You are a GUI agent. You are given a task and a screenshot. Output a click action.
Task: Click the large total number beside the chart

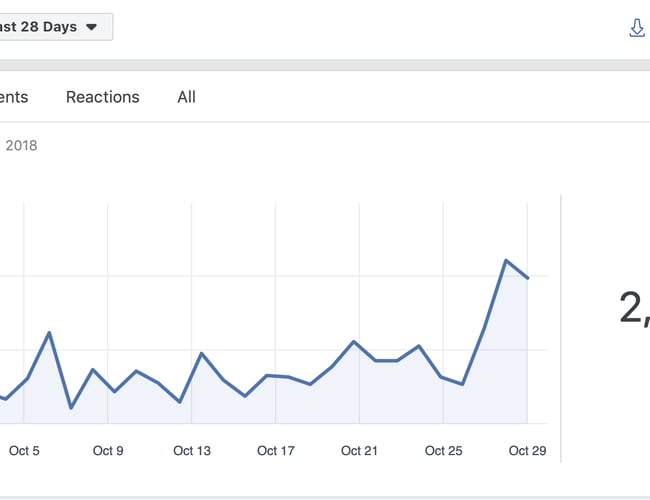tap(634, 308)
